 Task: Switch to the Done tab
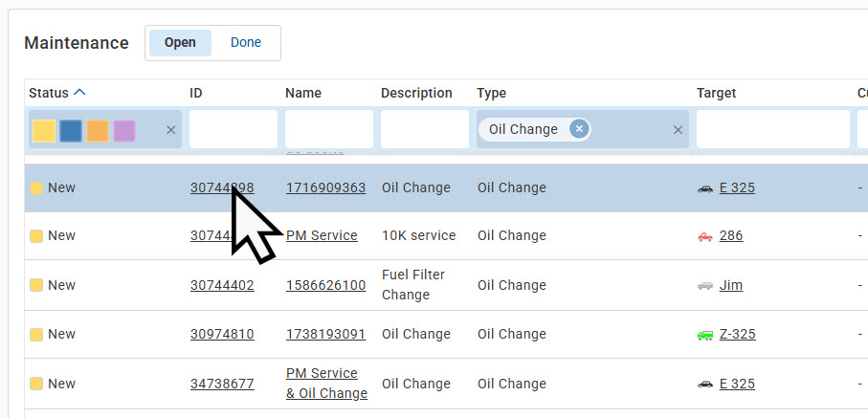[x=246, y=43]
